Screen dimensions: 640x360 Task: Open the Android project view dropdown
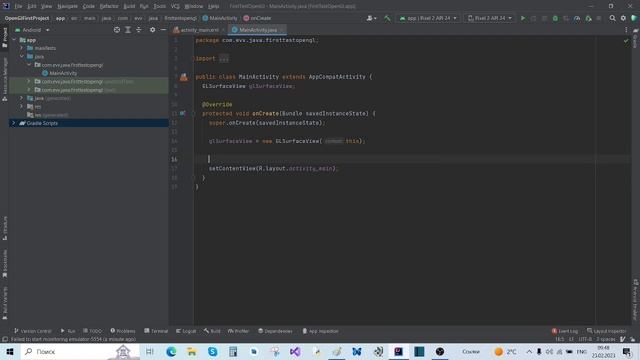[32, 30]
